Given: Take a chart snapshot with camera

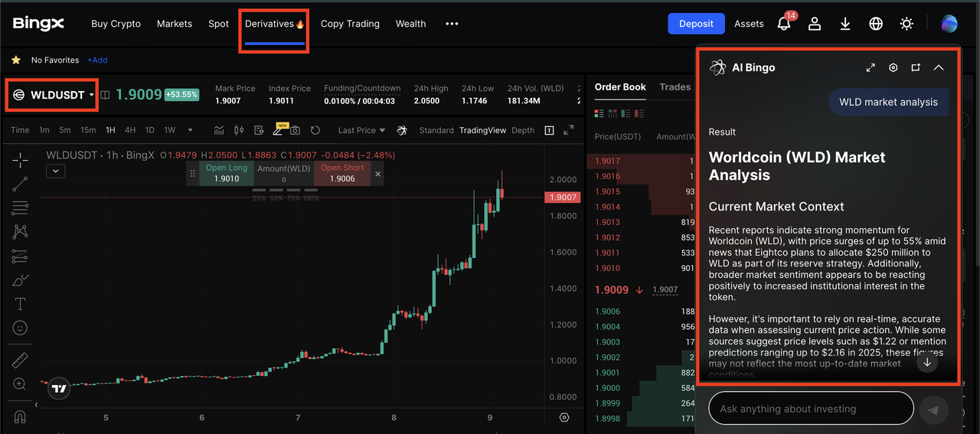Looking at the screenshot, I should 296,130.
